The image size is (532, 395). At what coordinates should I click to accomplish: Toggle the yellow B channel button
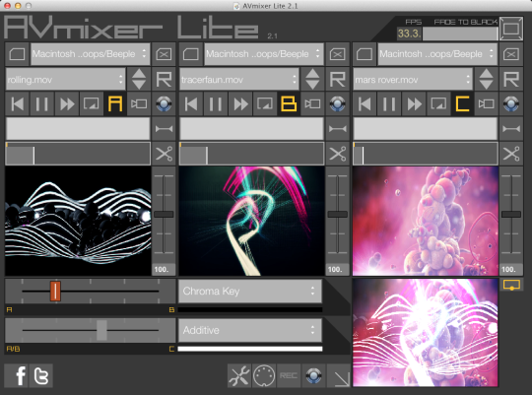coord(289,103)
